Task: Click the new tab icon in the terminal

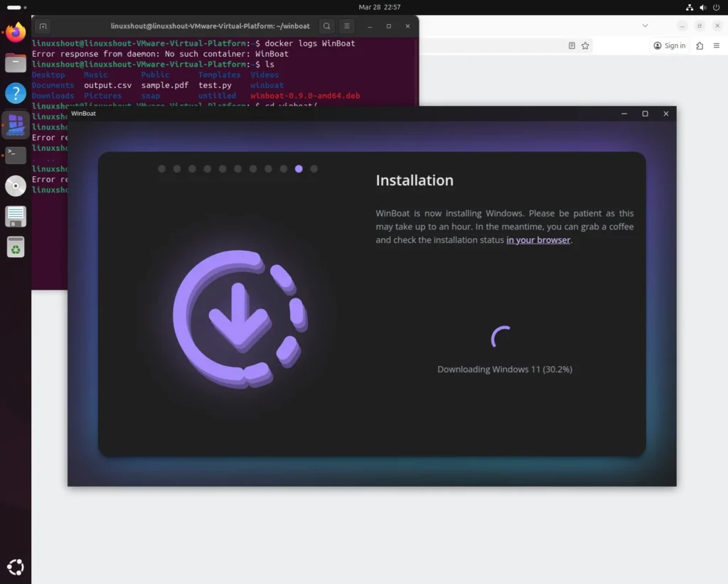Action: pyautogui.click(x=43, y=26)
